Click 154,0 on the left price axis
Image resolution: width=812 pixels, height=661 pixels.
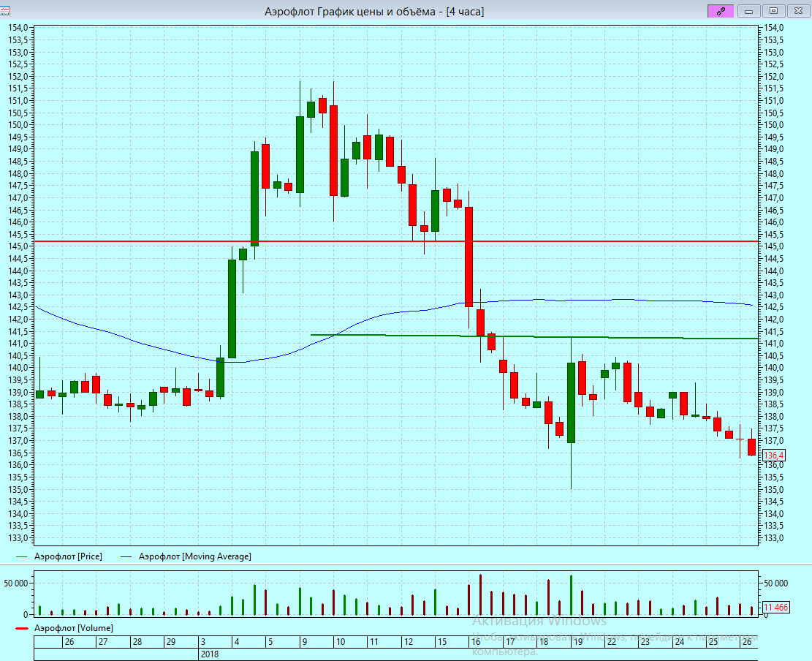[18, 28]
